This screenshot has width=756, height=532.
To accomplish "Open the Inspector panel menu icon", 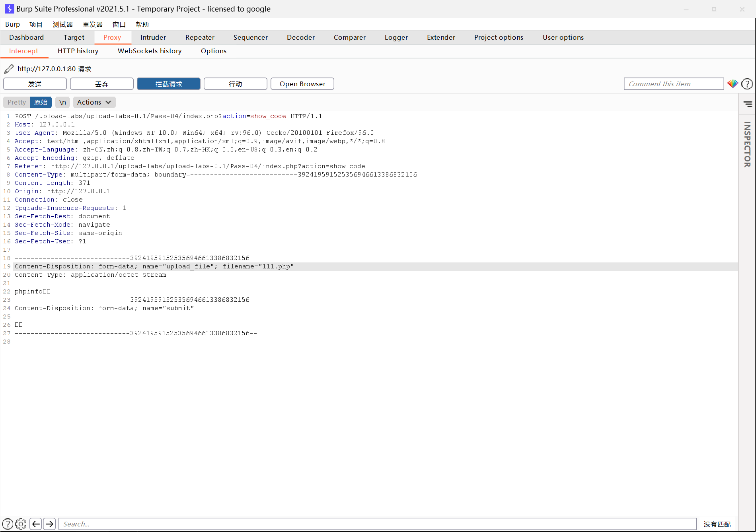I will pos(748,104).
